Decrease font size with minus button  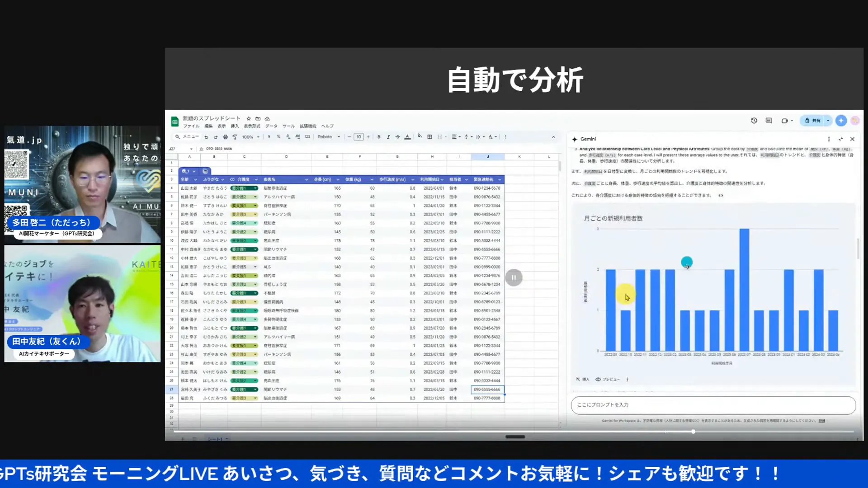click(349, 137)
